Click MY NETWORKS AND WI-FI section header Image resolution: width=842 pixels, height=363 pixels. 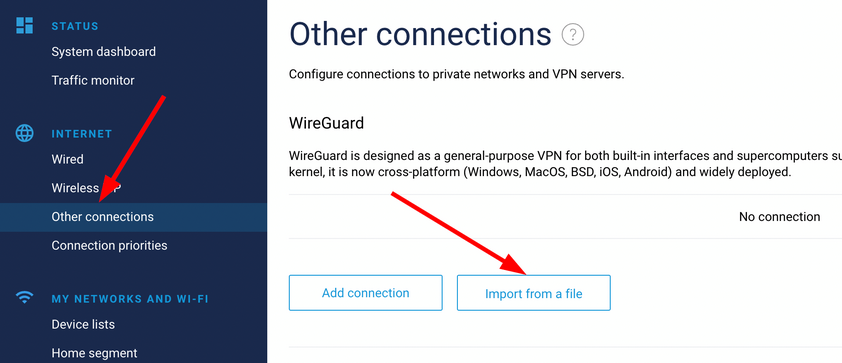click(130, 299)
